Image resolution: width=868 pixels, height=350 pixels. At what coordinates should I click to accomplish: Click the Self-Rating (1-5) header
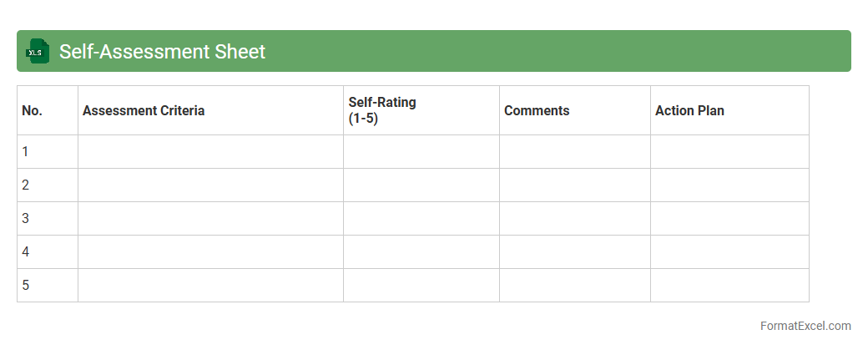tap(421, 110)
